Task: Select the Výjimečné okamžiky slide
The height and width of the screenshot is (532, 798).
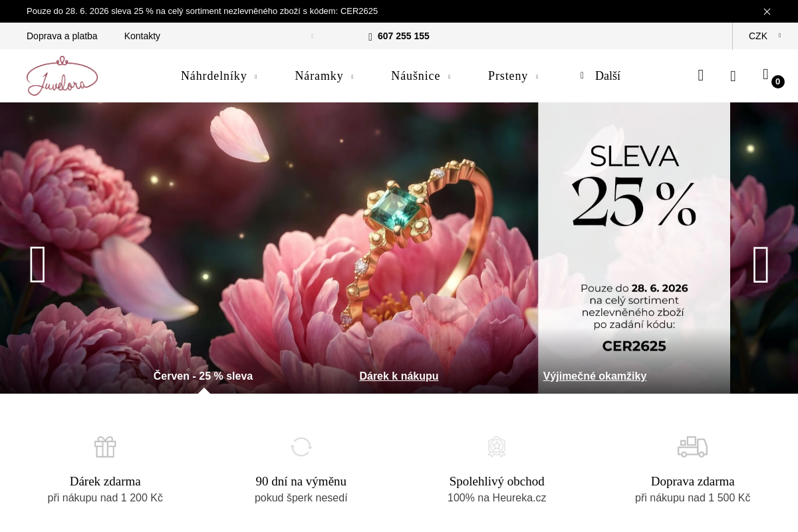Action: point(595,376)
